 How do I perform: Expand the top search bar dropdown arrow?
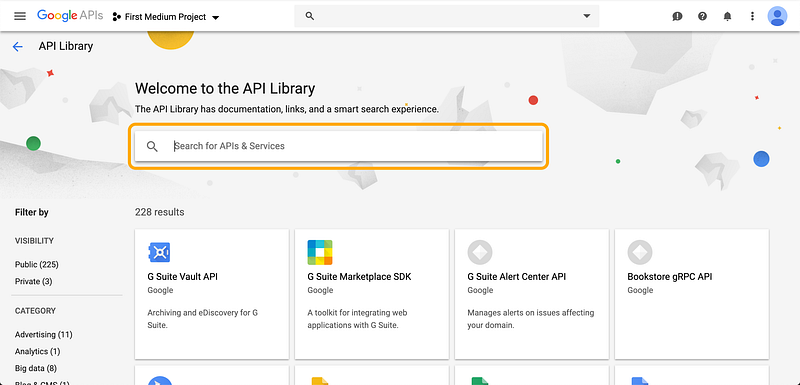pos(586,16)
